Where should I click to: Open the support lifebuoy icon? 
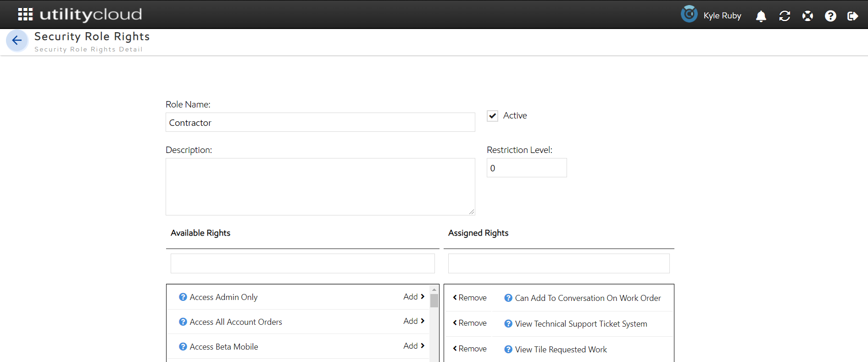pyautogui.click(x=807, y=16)
